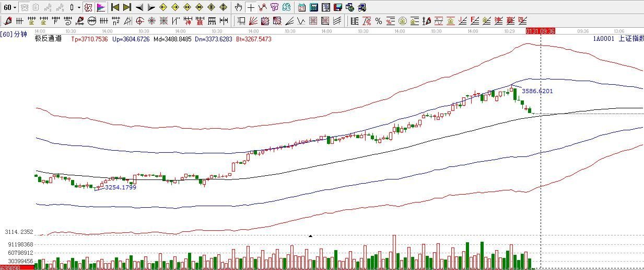Open the calculator tool
The width and height of the screenshot is (644, 270).
(313, 7)
